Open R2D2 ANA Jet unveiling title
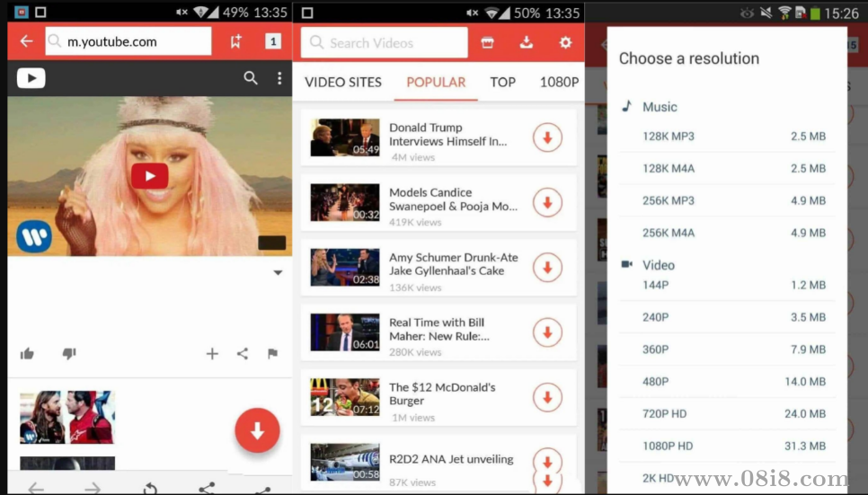This screenshot has height=495, width=868. pos(451,459)
